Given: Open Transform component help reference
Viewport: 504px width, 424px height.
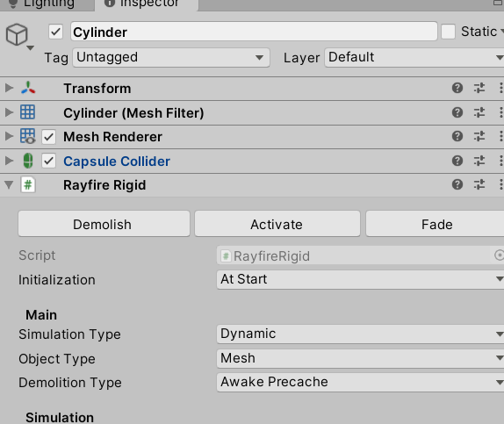Looking at the screenshot, I should pyautogui.click(x=457, y=88).
